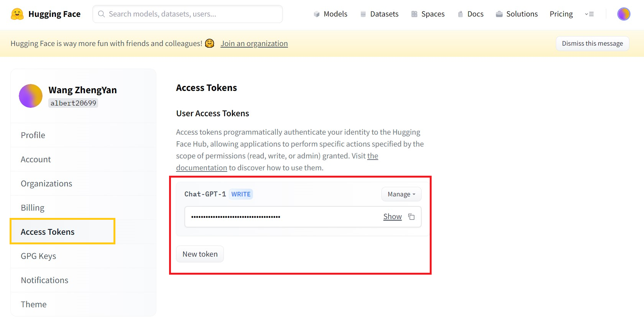Select Notifications in the settings sidebar
The image size is (644, 323).
83,280
